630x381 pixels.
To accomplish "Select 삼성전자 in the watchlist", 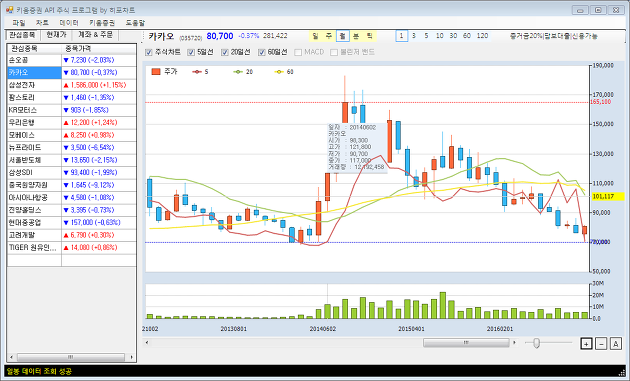I will (35, 85).
